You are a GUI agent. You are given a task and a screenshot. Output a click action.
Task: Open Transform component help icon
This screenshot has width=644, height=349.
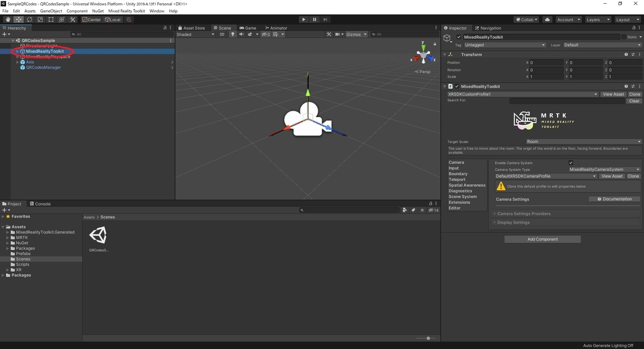click(626, 54)
